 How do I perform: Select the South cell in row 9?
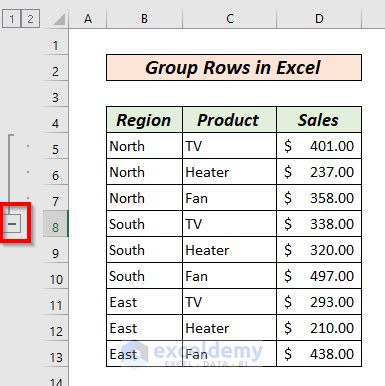click(x=144, y=250)
